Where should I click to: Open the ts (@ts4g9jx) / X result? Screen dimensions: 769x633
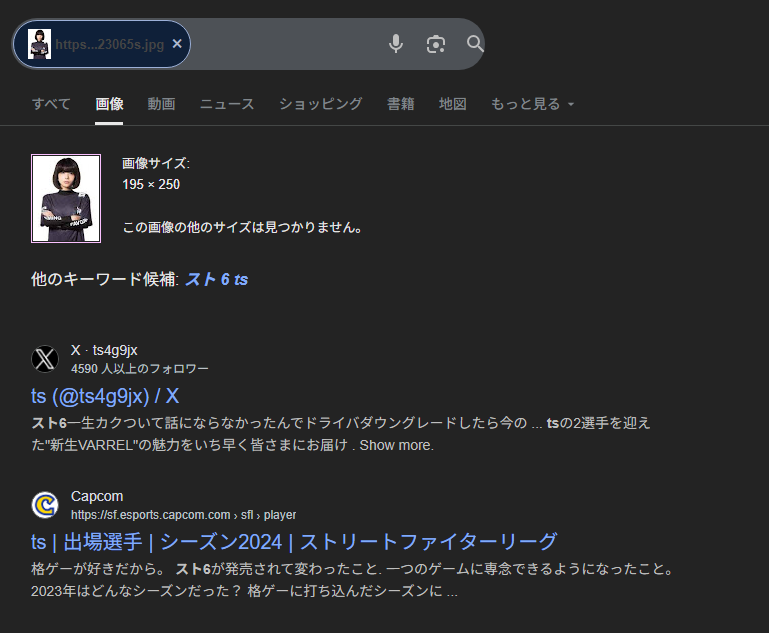[105, 395]
